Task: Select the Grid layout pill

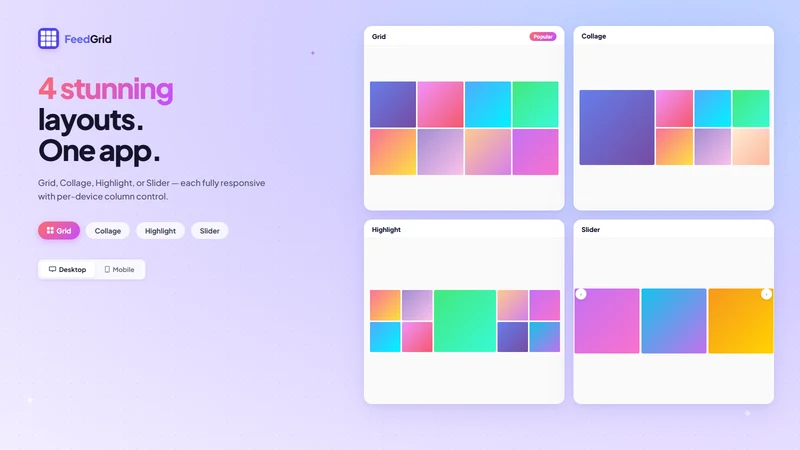Action: pos(59,231)
